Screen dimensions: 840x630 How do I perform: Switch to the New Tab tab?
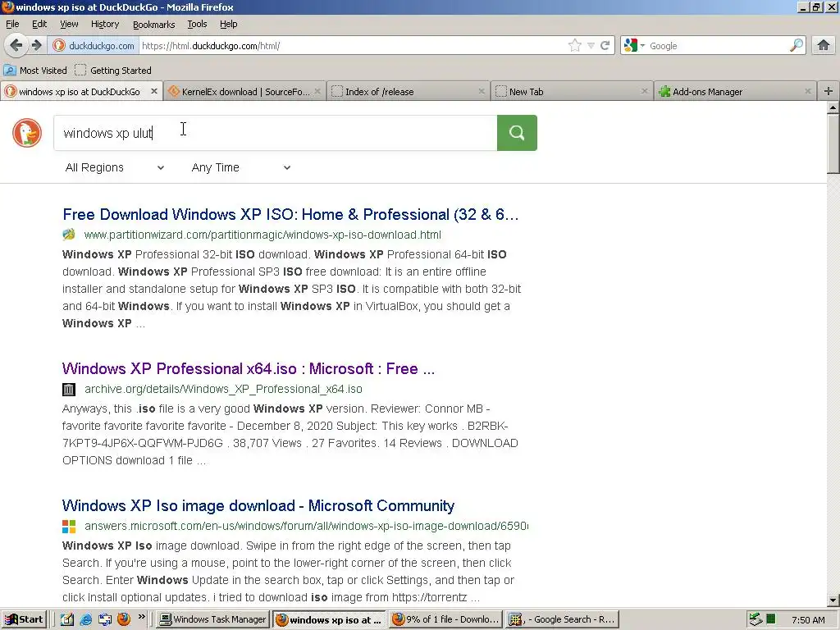571,92
